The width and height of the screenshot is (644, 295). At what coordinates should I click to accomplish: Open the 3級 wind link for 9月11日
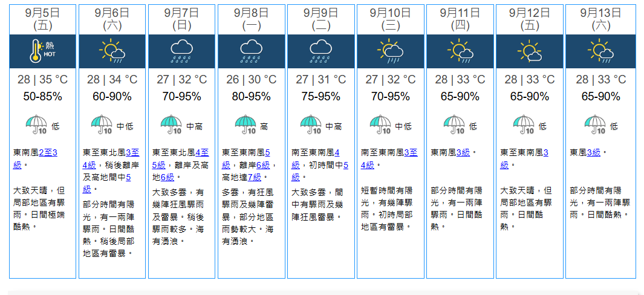tap(463, 153)
